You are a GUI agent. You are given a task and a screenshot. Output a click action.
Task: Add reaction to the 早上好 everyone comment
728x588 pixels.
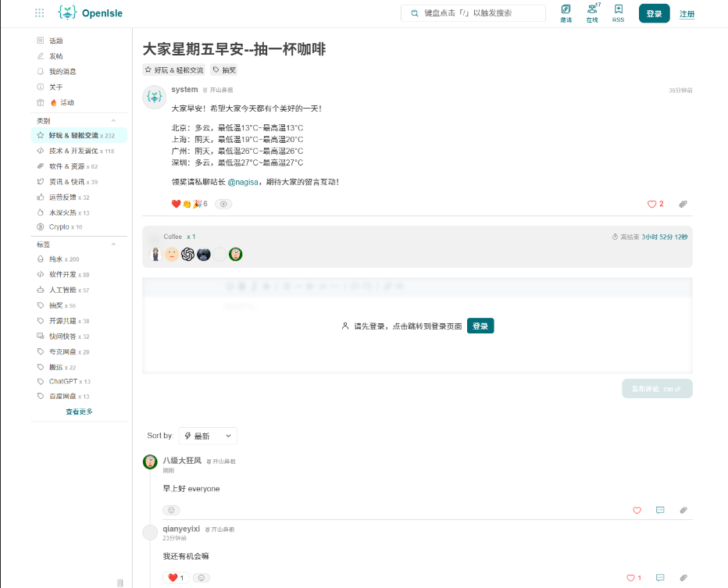point(171,510)
